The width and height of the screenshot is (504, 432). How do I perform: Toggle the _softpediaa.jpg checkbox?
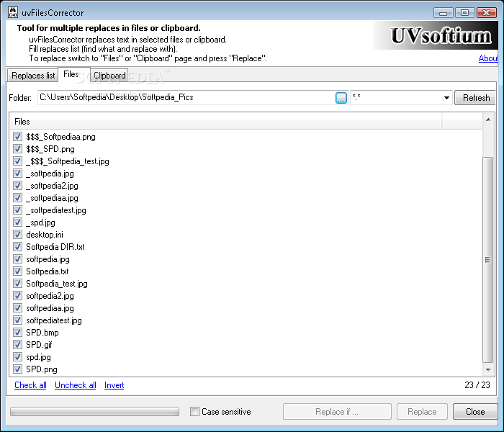click(x=18, y=198)
